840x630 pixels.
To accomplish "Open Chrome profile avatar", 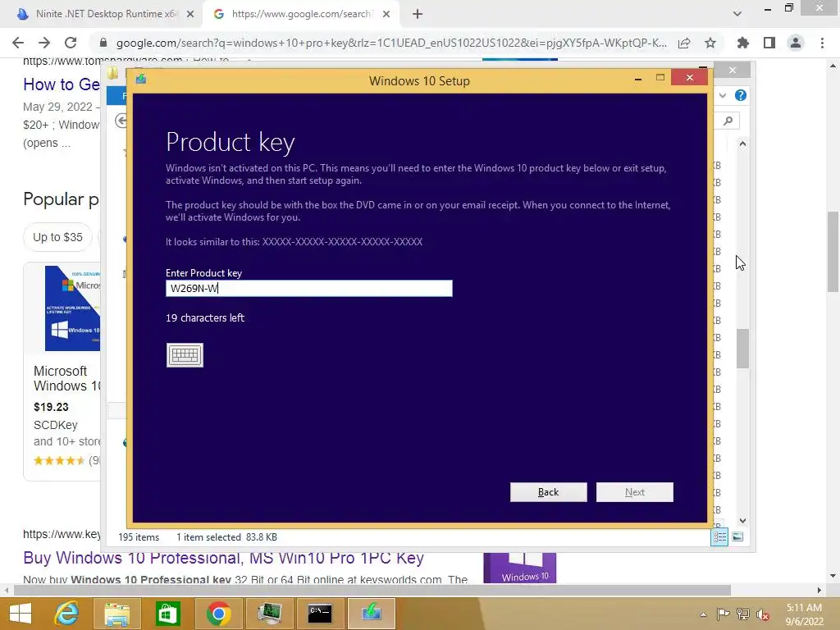I will click(796, 43).
